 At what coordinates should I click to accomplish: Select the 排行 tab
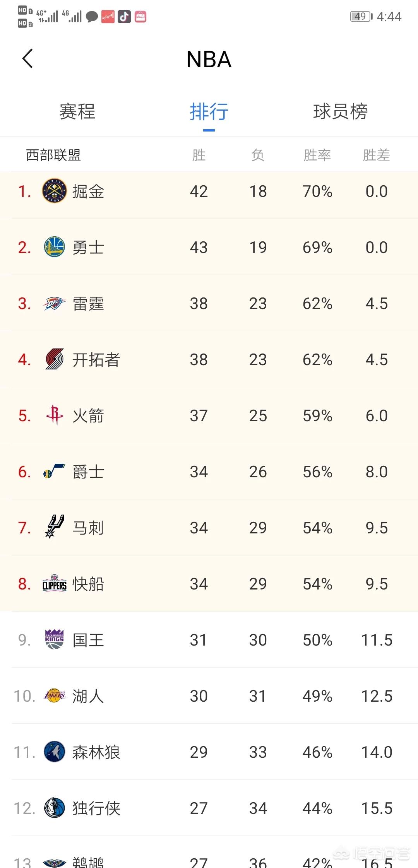pos(209,112)
